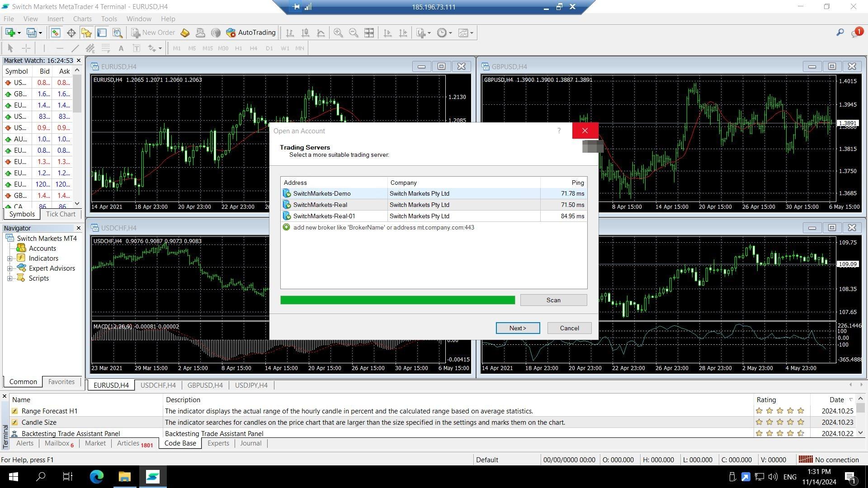The height and width of the screenshot is (488, 868).
Task: Click the New Order toolbar button
Action: [153, 33]
